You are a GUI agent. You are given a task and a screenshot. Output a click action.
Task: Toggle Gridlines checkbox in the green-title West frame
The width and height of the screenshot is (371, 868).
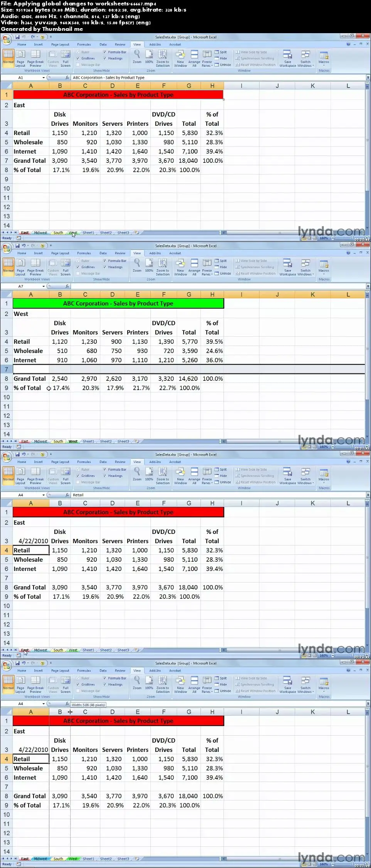(78, 267)
